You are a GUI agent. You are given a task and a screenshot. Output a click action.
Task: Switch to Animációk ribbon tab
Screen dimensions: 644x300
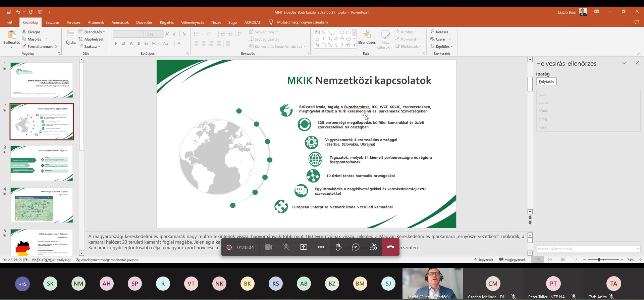[120, 22]
